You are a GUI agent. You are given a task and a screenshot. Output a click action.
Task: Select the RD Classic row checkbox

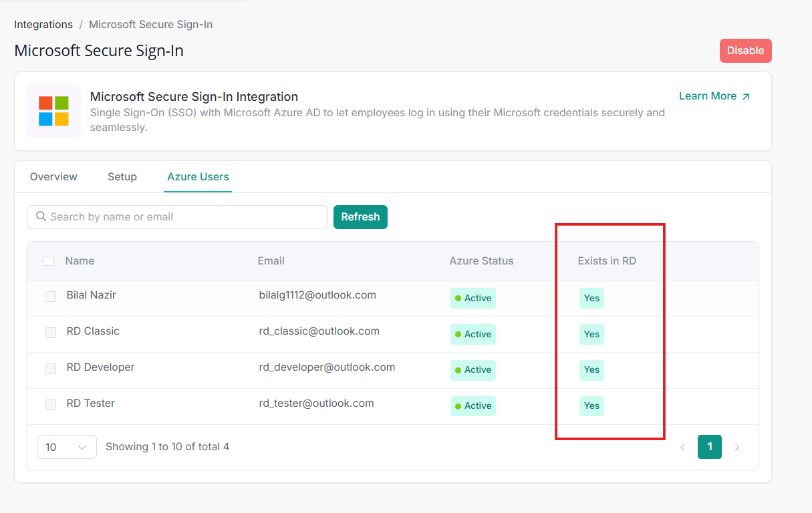pyautogui.click(x=51, y=333)
